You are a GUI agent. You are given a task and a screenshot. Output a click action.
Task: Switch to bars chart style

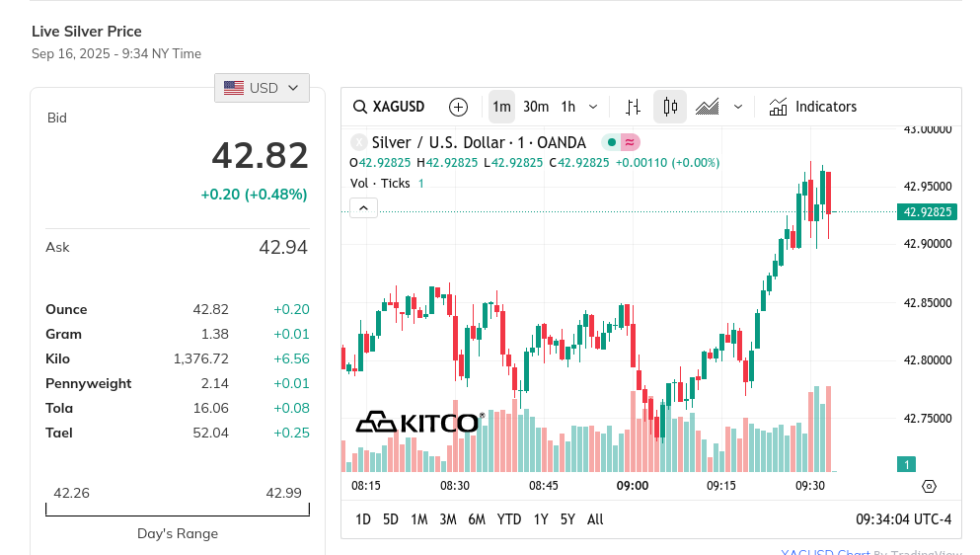634,107
